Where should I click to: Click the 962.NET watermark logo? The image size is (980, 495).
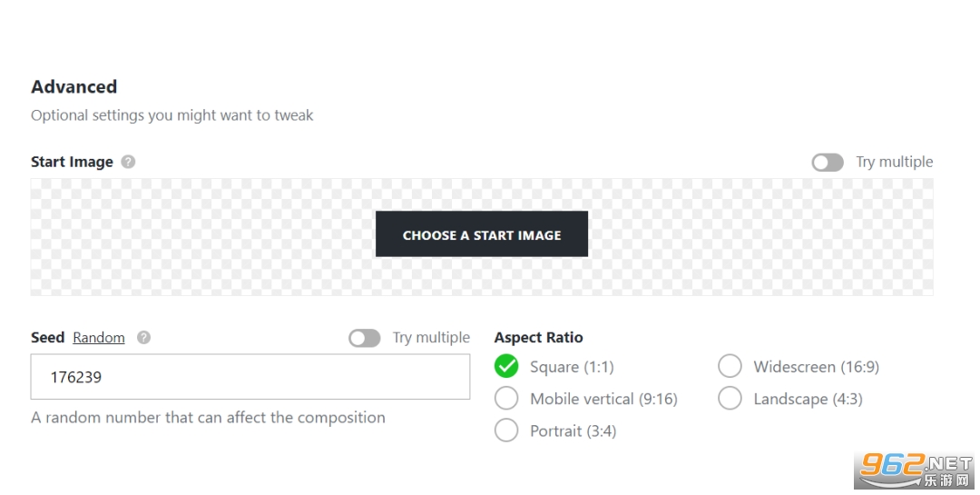point(915,471)
